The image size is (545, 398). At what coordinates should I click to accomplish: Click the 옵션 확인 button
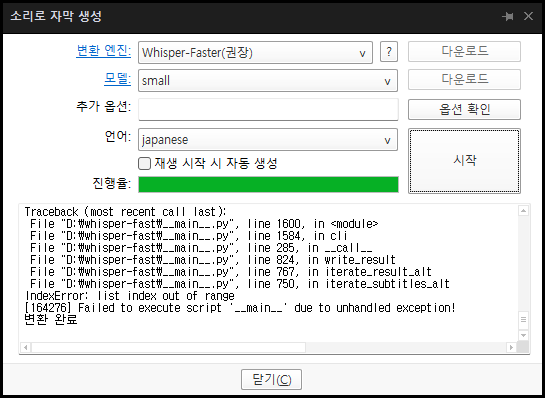click(464, 109)
